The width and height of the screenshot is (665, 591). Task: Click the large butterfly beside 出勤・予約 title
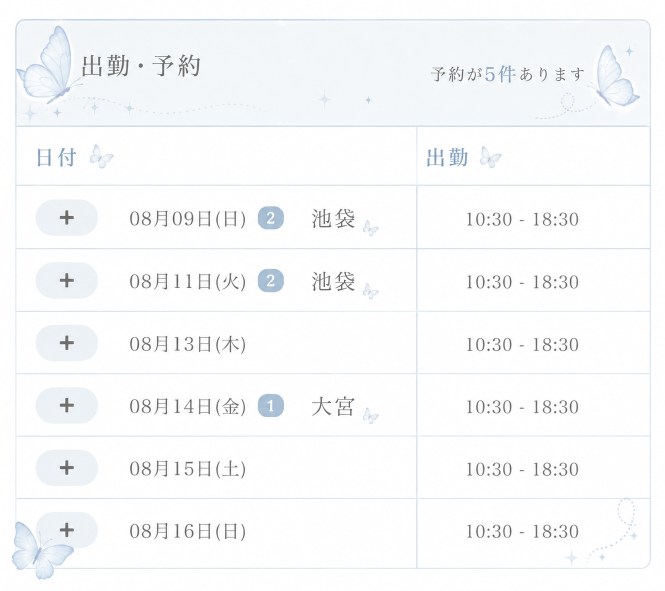click(x=48, y=64)
